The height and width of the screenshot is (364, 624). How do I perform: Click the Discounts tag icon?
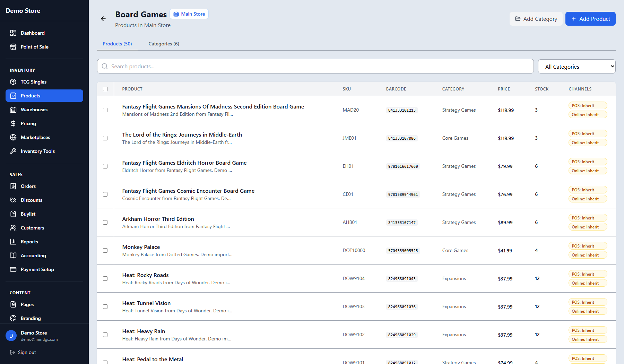click(13, 200)
